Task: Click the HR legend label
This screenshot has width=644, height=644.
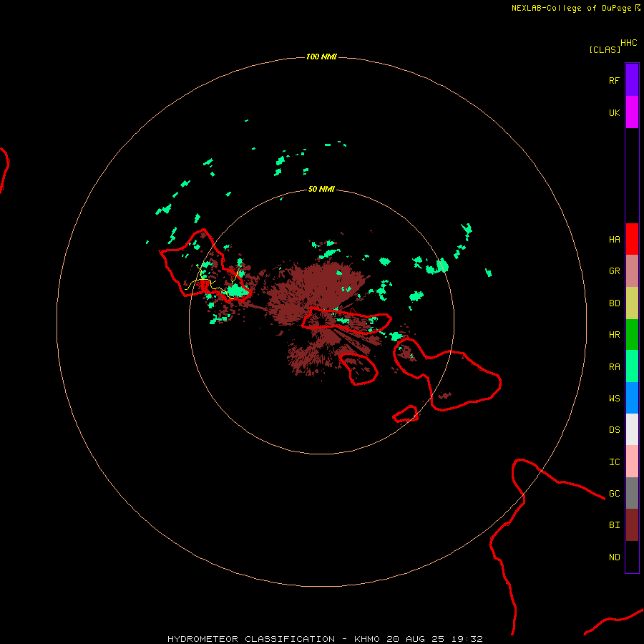Action: click(x=614, y=335)
